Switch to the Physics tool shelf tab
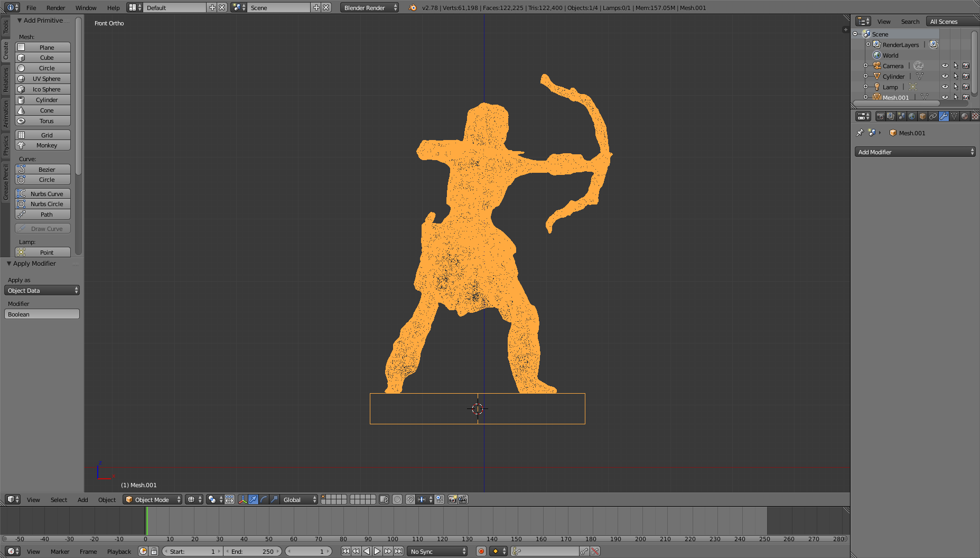Screen dimensions: 980x558 point(6,145)
